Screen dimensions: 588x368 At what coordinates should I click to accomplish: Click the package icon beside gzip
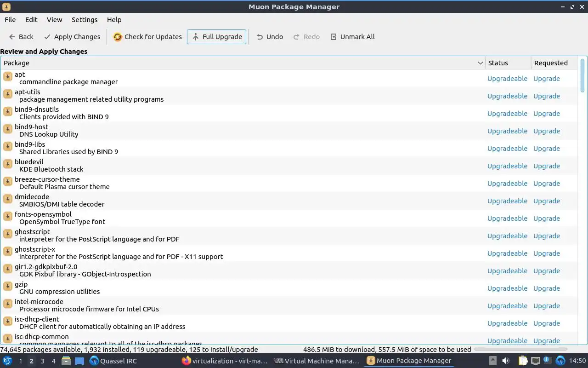click(7, 286)
